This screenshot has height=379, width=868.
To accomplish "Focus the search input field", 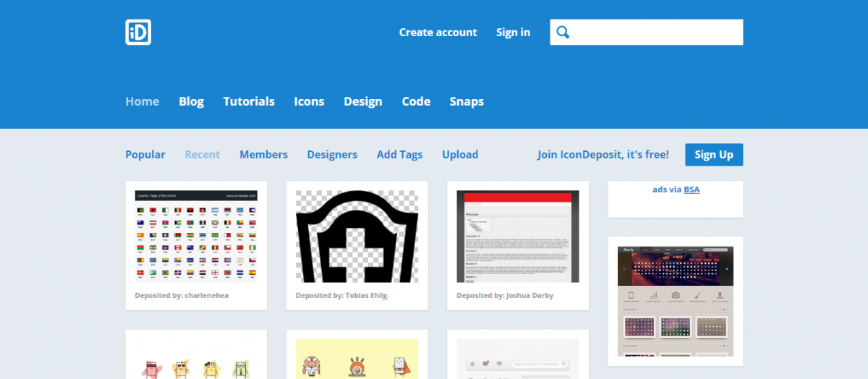I will click(647, 32).
